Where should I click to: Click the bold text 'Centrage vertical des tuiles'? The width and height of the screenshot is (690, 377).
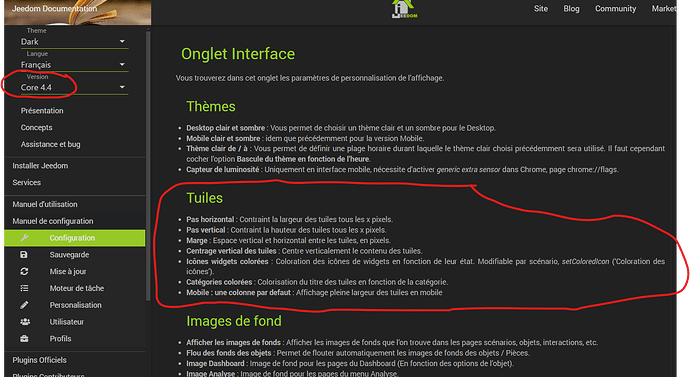point(231,251)
